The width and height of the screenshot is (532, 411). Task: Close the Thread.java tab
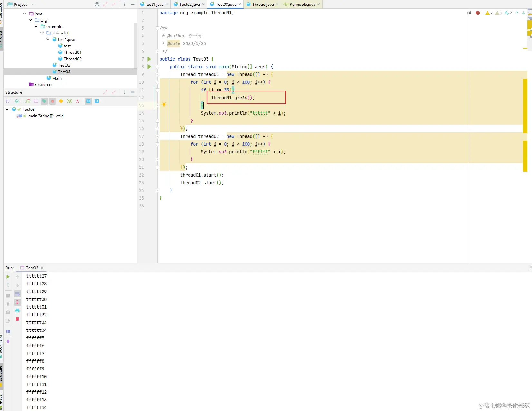pyautogui.click(x=277, y=4)
